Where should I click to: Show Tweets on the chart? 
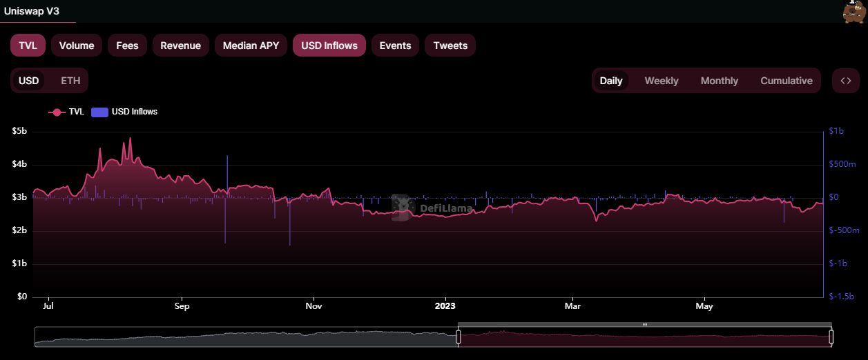pyautogui.click(x=450, y=46)
